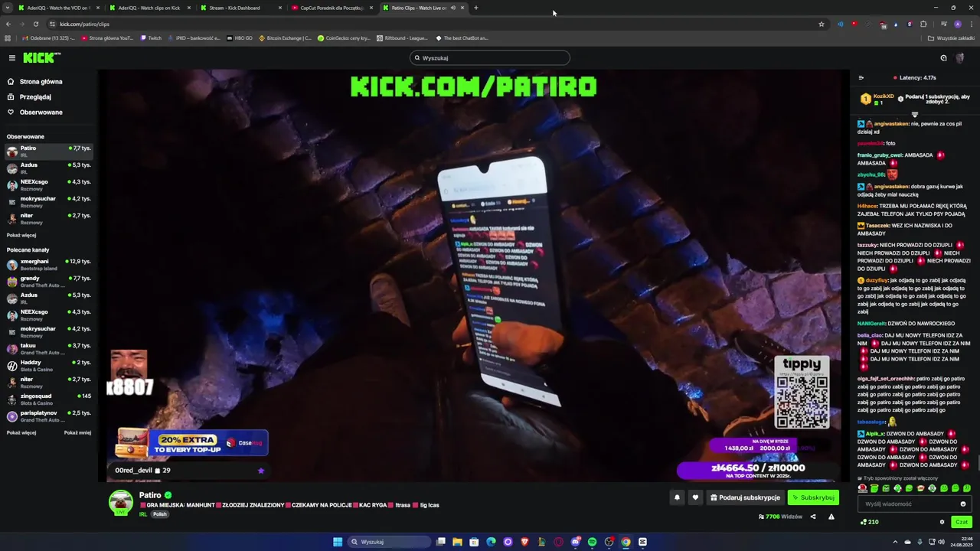Open chat settings via the gear icon
This screenshot has width=980, height=551.
pos(942,522)
